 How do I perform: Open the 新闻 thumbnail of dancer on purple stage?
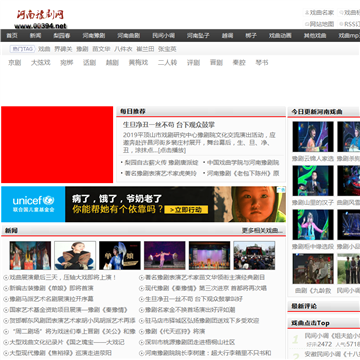point(165,255)
